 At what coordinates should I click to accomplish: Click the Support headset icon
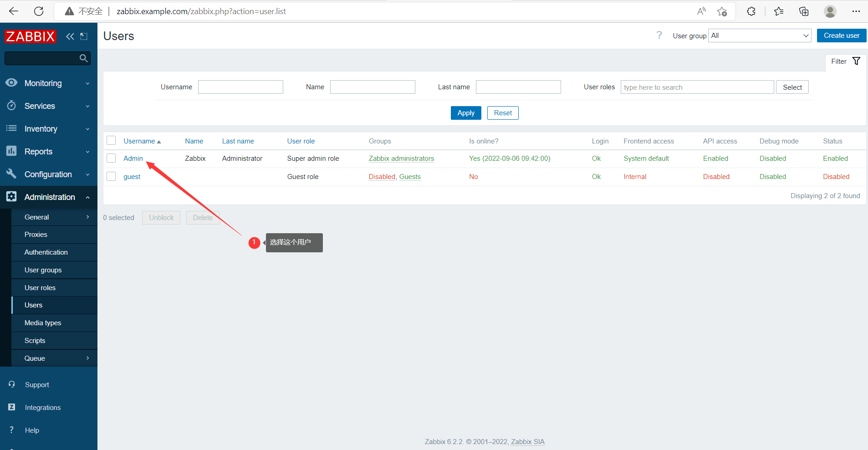tap(12, 384)
